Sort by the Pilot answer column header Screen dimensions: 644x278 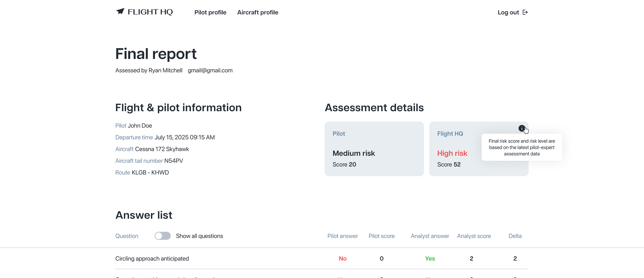(x=343, y=236)
